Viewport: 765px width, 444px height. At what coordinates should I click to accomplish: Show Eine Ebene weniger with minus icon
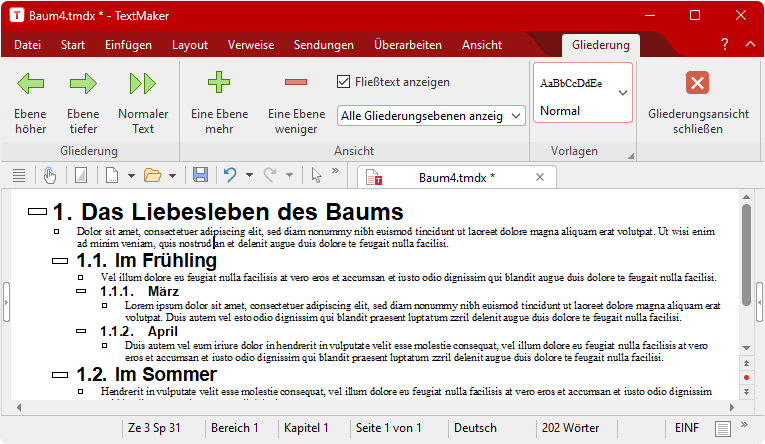[x=296, y=83]
